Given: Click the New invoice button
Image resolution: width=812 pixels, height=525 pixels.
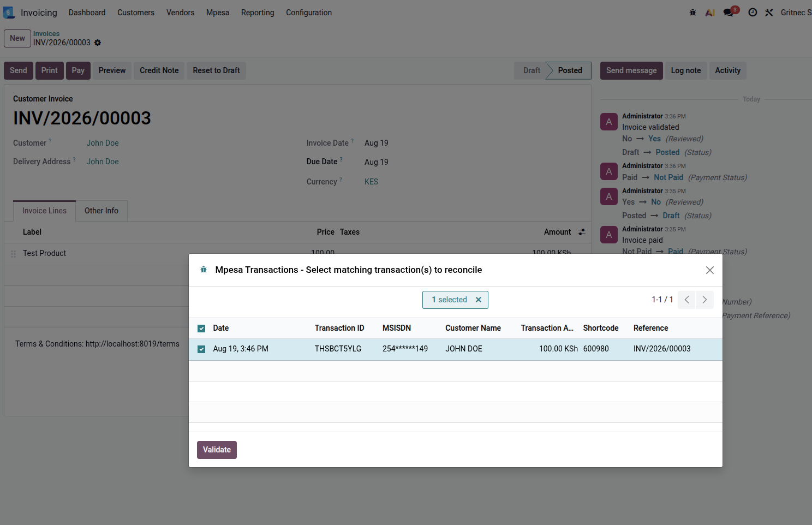Looking at the screenshot, I should 17,38.
